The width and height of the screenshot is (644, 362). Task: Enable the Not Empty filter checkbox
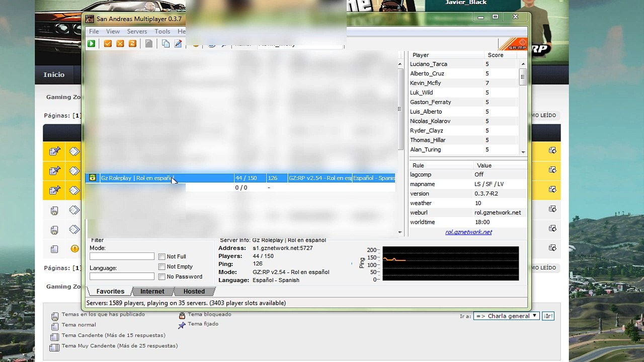pyautogui.click(x=162, y=267)
